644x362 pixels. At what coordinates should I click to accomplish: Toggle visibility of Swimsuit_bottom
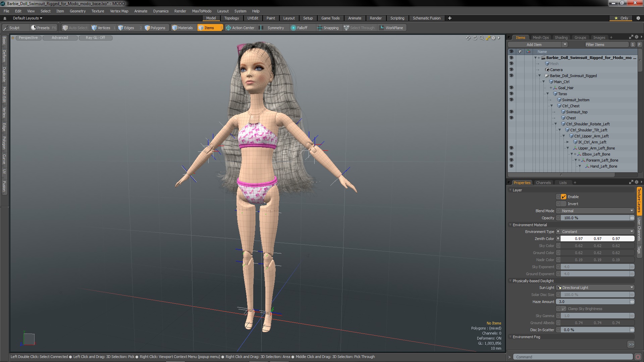[511, 100]
